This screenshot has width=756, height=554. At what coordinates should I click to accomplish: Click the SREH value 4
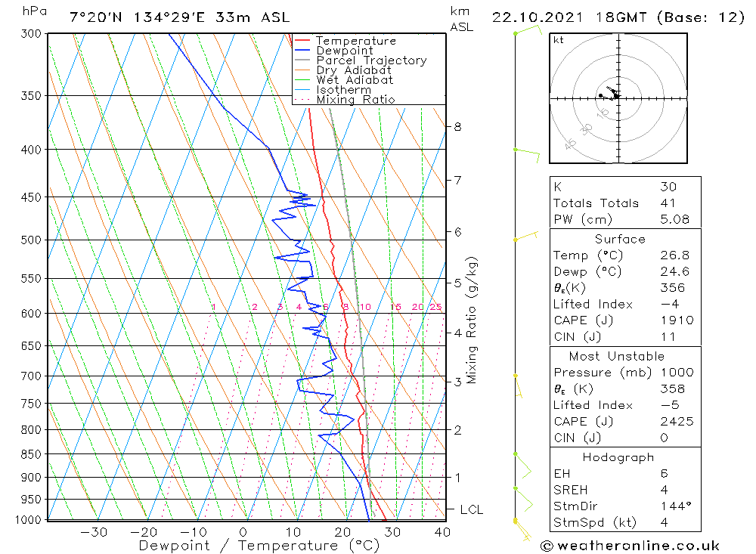click(x=665, y=490)
